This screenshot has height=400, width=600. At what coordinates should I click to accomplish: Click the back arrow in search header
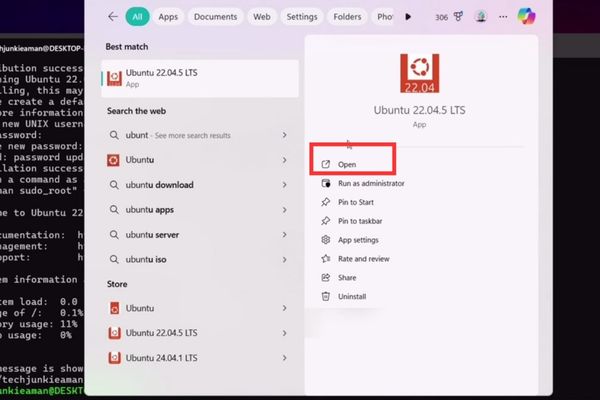(113, 17)
